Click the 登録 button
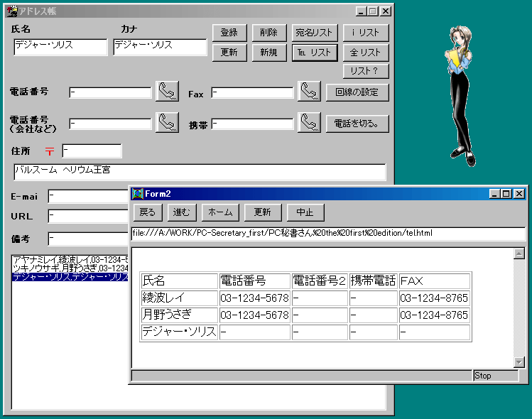Screen dimensions: 532x419 coord(229,33)
